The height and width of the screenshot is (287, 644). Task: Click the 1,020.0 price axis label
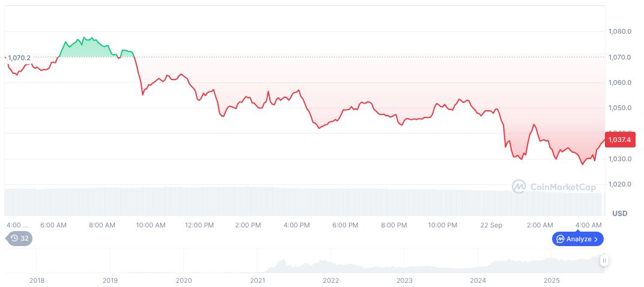(x=619, y=185)
